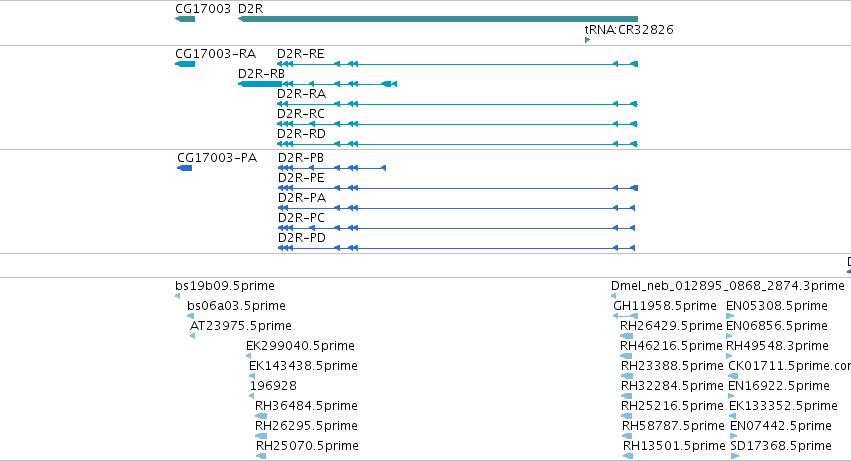Click the RH23388.5prime EST glyph
Image resolution: width=851 pixels, height=461 pixels.
[x=627, y=376]
